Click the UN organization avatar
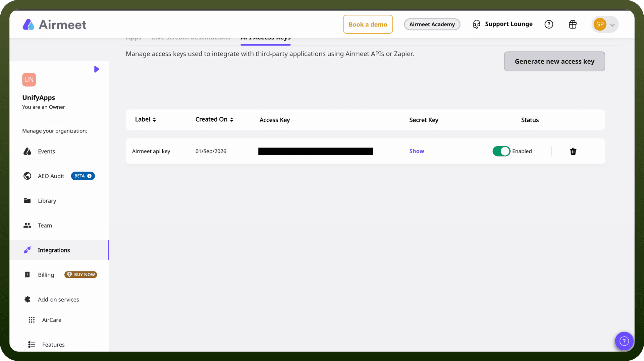This screenshot has height=361, width=644. pyautogui.click(x=29, y=80)
